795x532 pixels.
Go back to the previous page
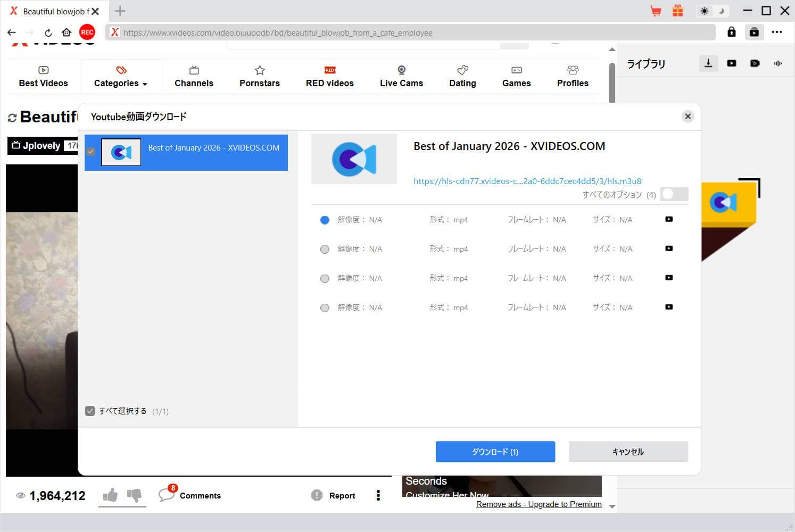click(x=12, y=32)
